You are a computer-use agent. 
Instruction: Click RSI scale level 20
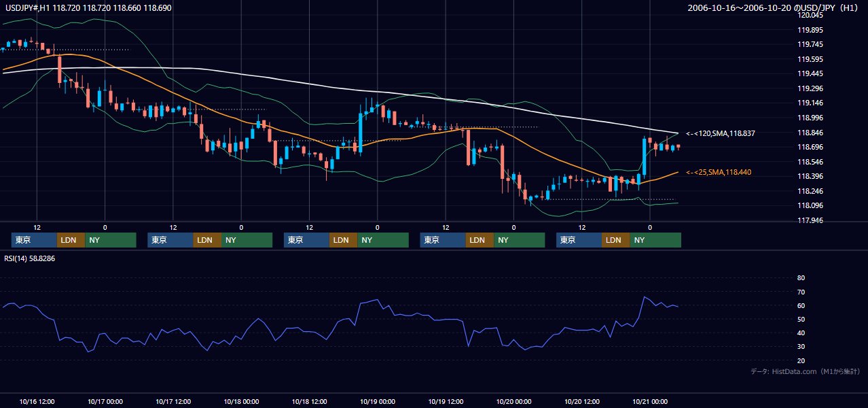tap(801, 360)
